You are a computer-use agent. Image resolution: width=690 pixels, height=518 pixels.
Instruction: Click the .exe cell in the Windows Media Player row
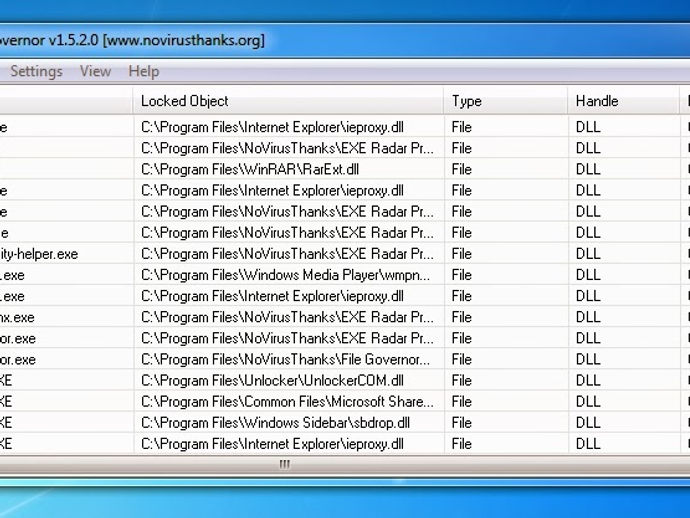tap(12, 275)
